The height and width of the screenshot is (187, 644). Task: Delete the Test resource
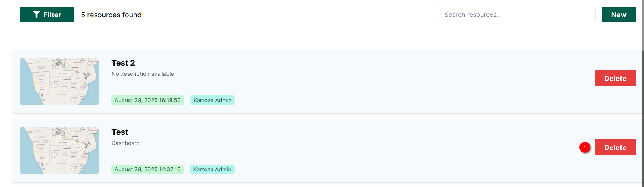click(x=615, y=147)
